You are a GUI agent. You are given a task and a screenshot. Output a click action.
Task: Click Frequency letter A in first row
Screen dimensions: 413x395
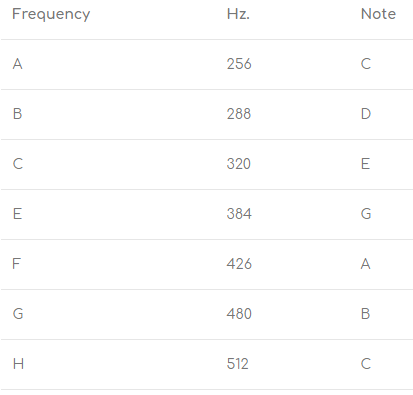coord(18,64)
